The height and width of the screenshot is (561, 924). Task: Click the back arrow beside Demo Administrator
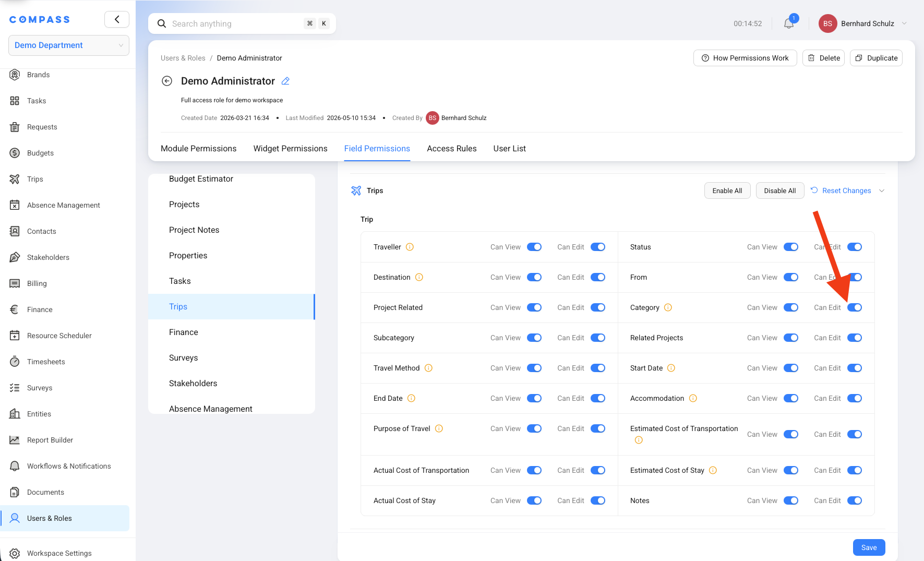(x=167, y=81)
